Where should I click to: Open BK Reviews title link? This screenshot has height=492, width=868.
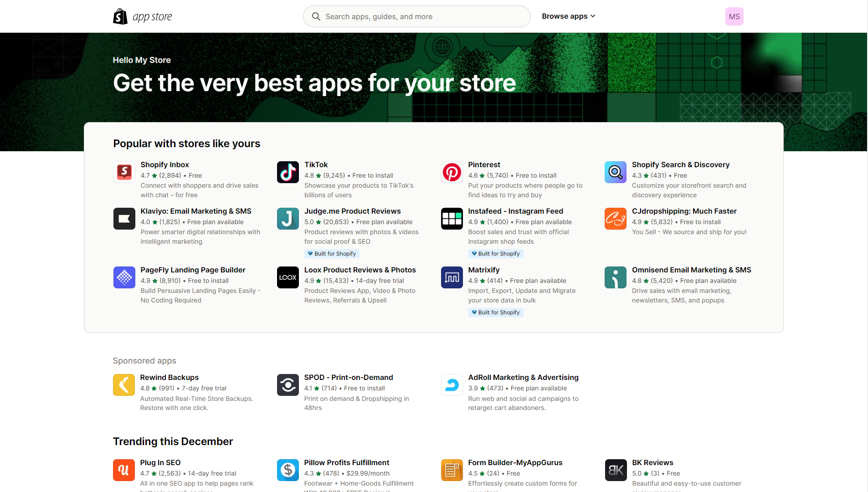[652, 462]
